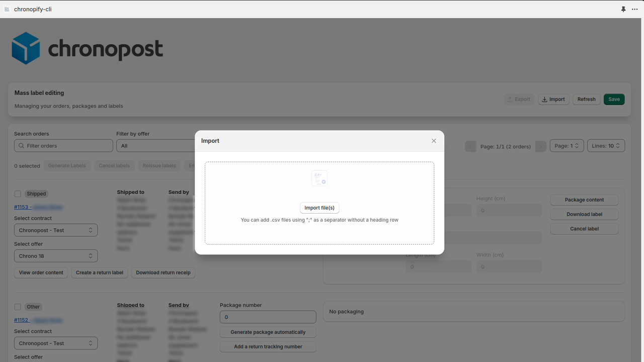Viewport: 644px width, 362px height.
Task: Focus the Width (cm) input field
Action: click(x=509, y=266)
